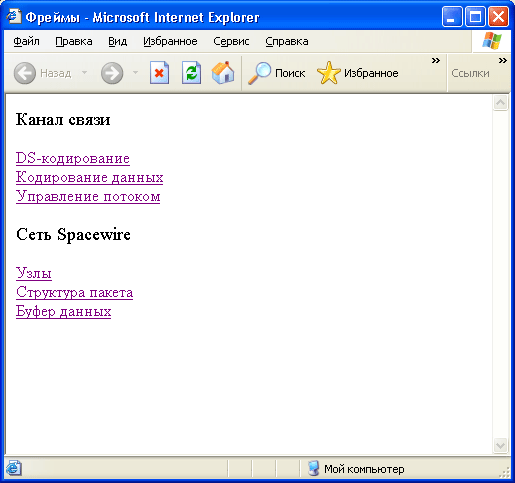This screenshot has height=483, width=515.
Task: Expand hidden toolbar buttons chevron after Избранное
Action: (x=436, y=61)
